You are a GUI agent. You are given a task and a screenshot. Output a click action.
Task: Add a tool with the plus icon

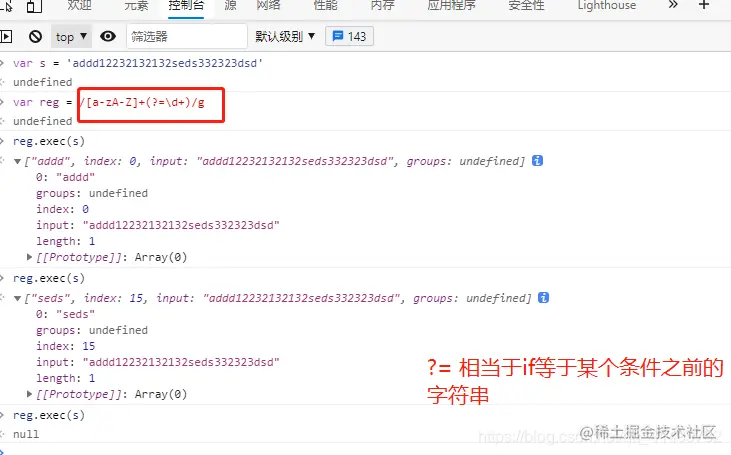click(704, 5)
